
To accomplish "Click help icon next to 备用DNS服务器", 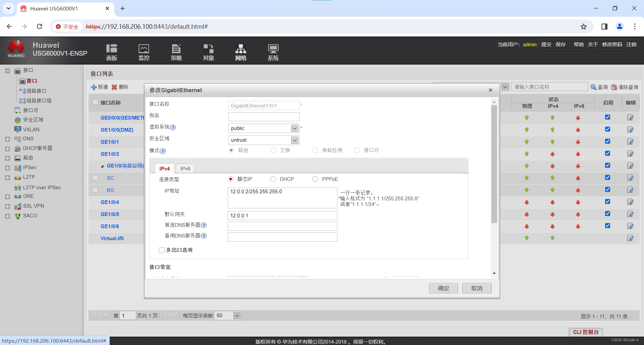I will 204,236.
